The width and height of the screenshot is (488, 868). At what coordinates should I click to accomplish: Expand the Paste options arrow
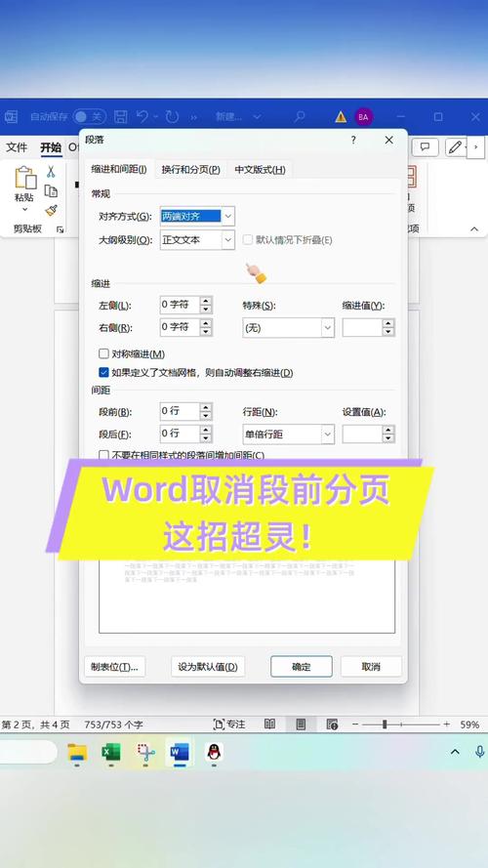pos(25,209)
